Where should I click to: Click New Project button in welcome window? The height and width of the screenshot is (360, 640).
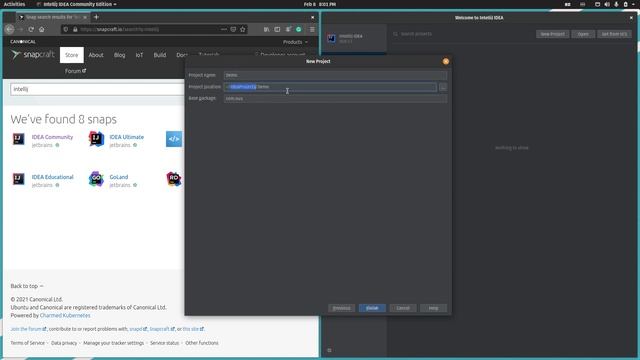552,34
